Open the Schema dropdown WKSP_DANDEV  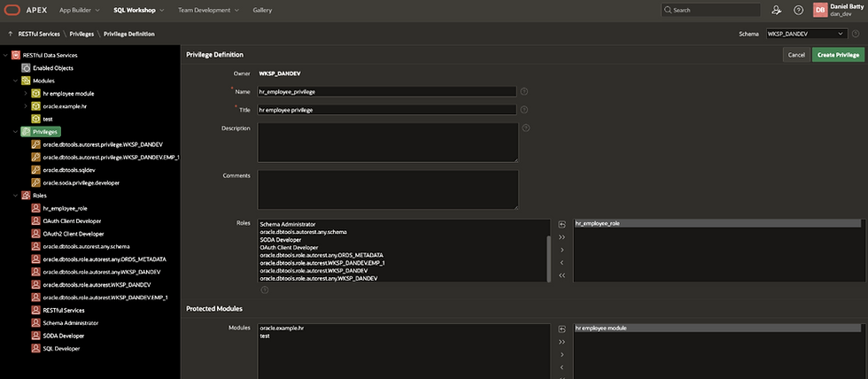(807, 34)
